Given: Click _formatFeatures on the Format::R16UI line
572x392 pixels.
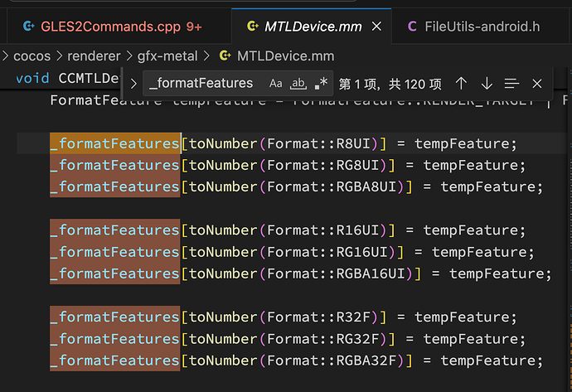Looking at the screenshot, I should coord(115,230).
